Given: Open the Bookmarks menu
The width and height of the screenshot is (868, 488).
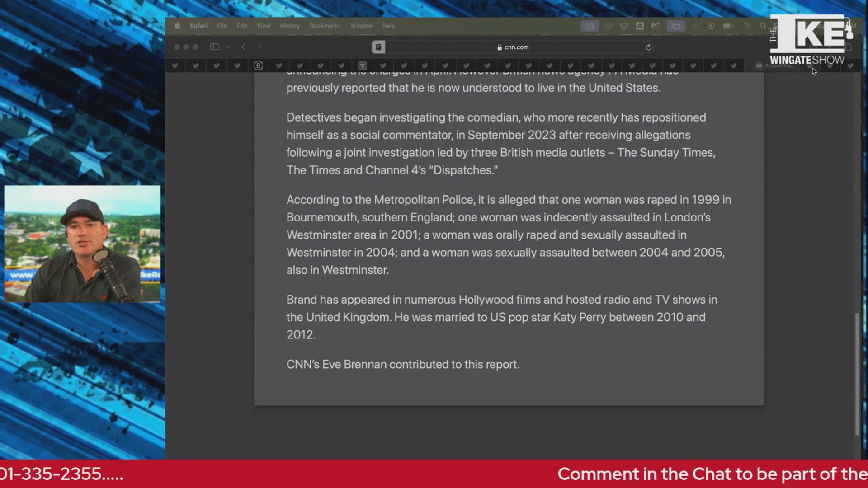Looking at the screenshot, I should click(325, 26).
